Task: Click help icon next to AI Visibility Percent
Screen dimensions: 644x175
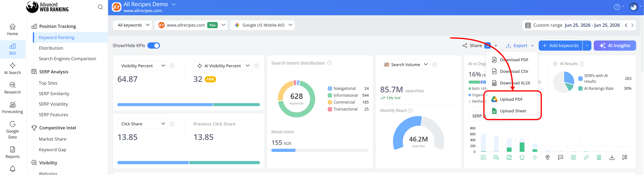Action: pyautogui.click(x=256, y=66)
